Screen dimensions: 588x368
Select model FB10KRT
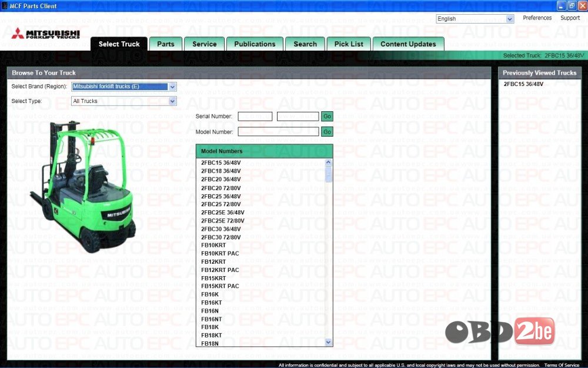(213, 245)
